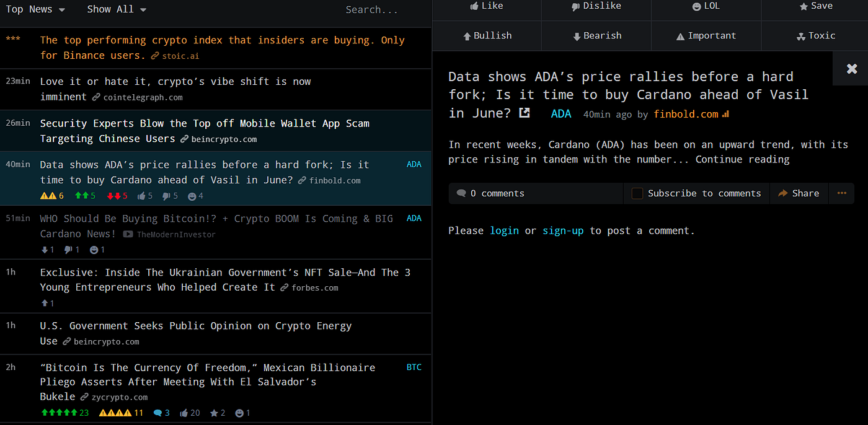Toggle Subscribe to comments checkbox
The height and width of the screenshot is (425, 868).
637,193
